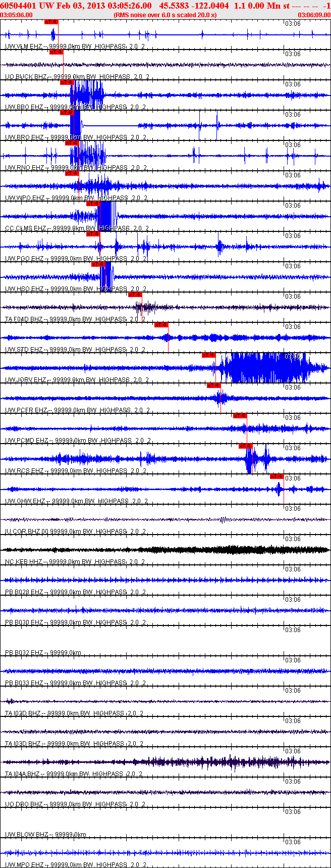Click the red pick marker on UW.RCS trace

click(x=245, y=446)
